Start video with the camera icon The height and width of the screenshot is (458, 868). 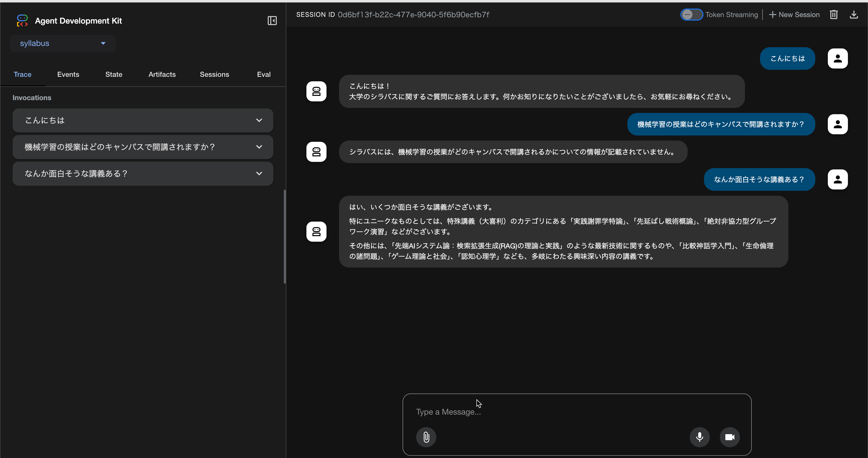coord(730,437)
